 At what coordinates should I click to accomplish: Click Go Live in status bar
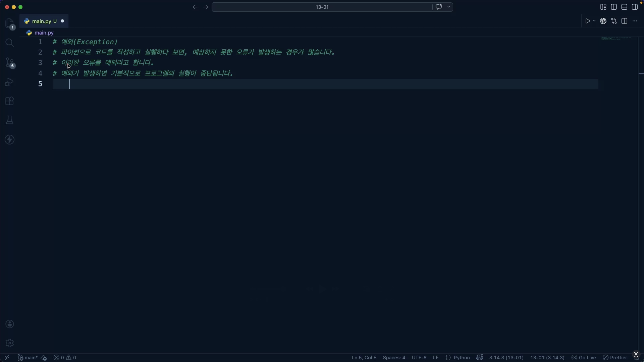584,358
